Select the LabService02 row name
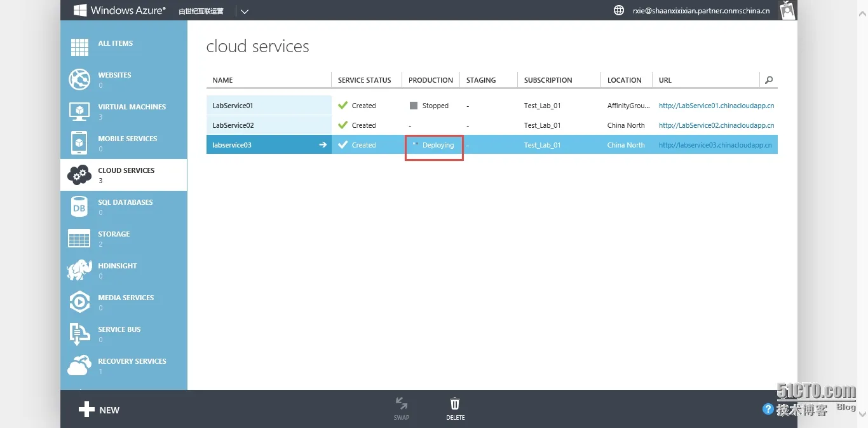 coord(233,125)
